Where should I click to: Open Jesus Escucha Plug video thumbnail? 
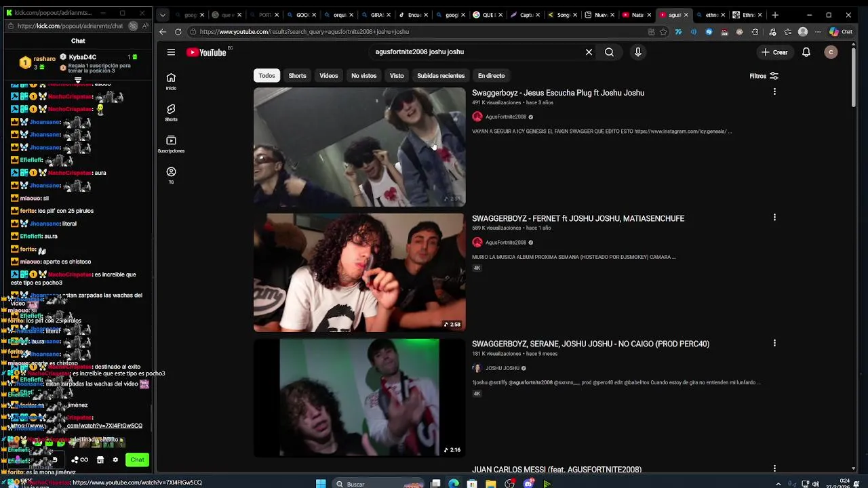(359, 147)
